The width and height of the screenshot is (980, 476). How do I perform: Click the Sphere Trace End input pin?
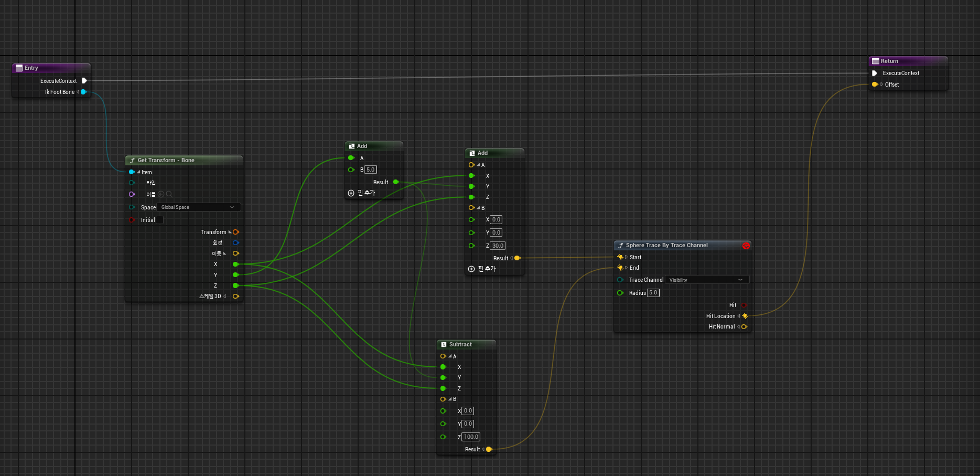coord(620,268)
